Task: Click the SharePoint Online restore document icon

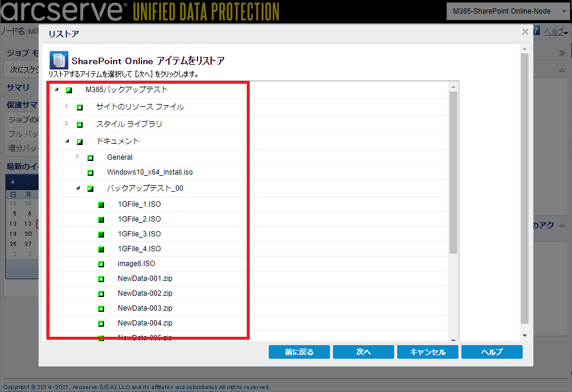Action: [x=59, y=60]
